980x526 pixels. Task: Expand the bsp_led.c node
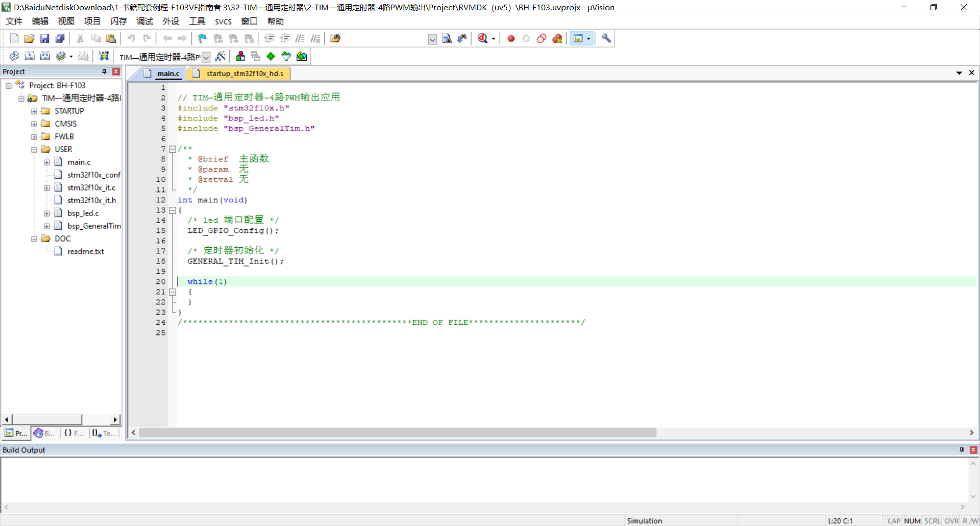tap(47, 213)
